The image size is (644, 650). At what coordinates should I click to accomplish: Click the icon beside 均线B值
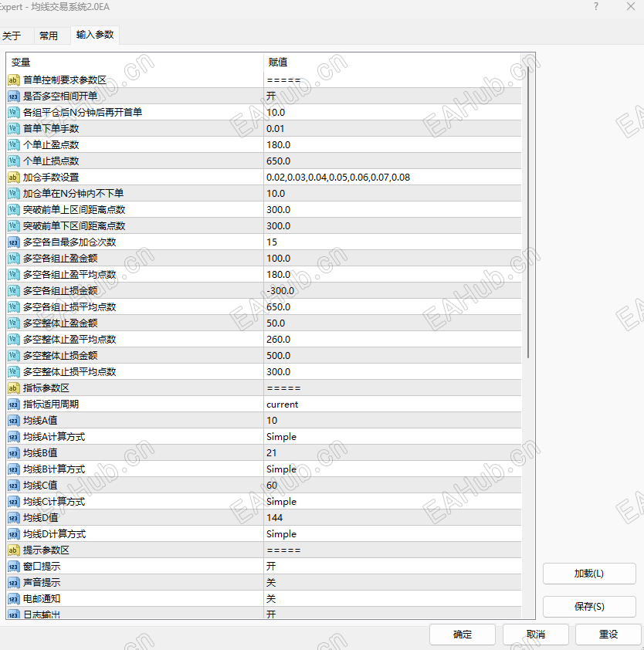(14, 453)
